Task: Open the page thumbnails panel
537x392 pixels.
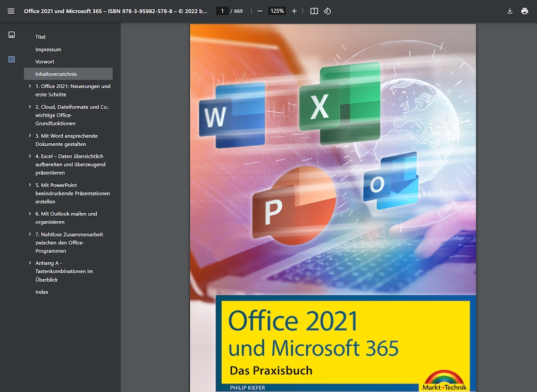Action: coord(11,34)
